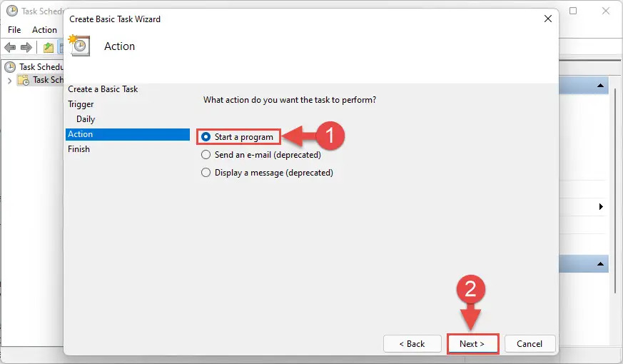
Task: Select the Start a program radio button
Action: click(x=206, y=137)
